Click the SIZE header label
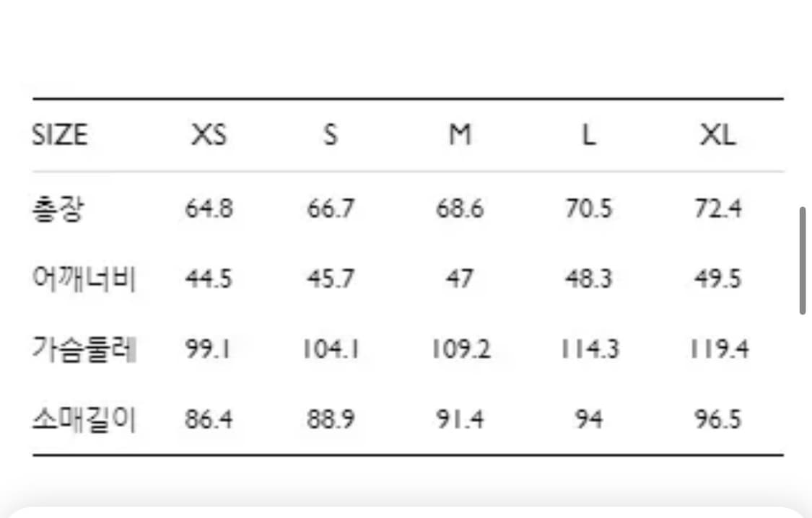The width and height of the screenshot is (812, 518). pyautogui.click(x=59, y=135)
